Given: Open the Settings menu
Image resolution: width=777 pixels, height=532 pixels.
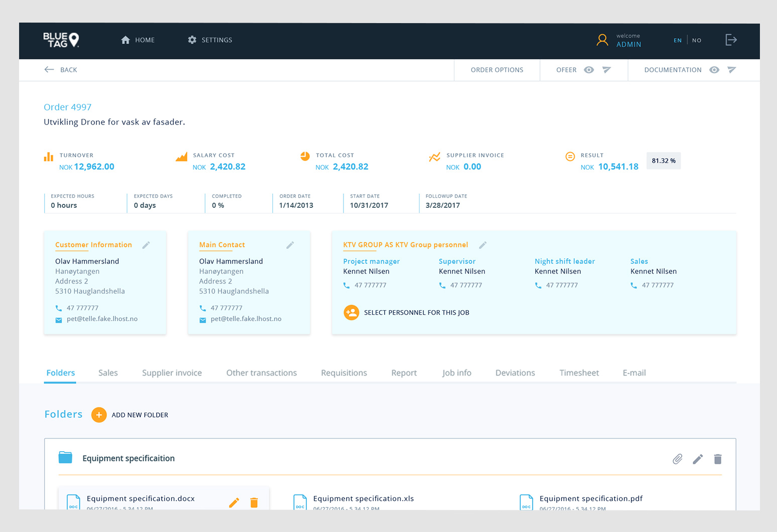Looking at the screenshot, I should click(x=210, y=40).
